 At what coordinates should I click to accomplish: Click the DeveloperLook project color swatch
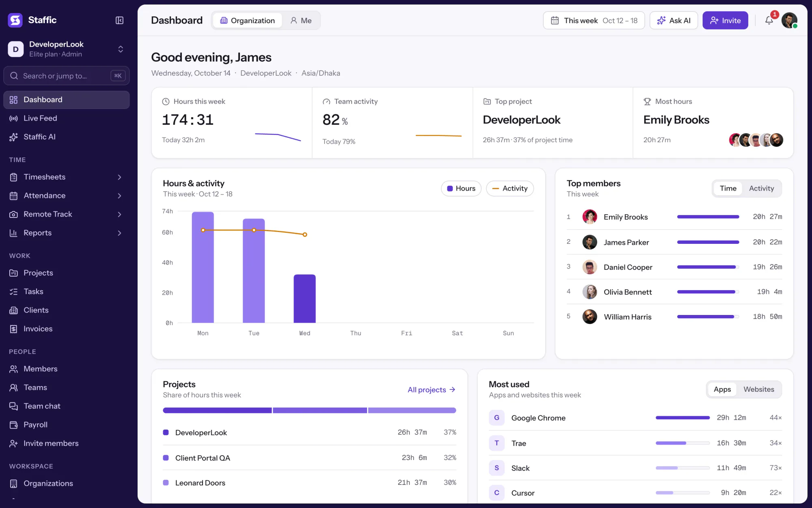pyautogui.click(x=166, y=432)
